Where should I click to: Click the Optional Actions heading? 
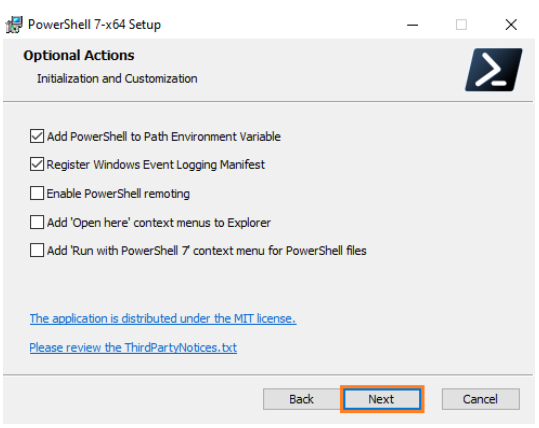click(x=79, y=55)
